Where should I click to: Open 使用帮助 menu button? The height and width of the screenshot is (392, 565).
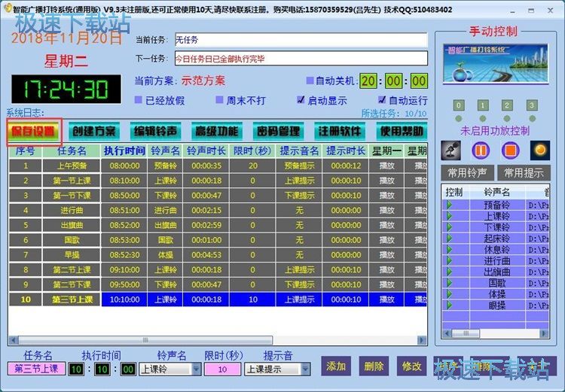[x=402, y=132]
